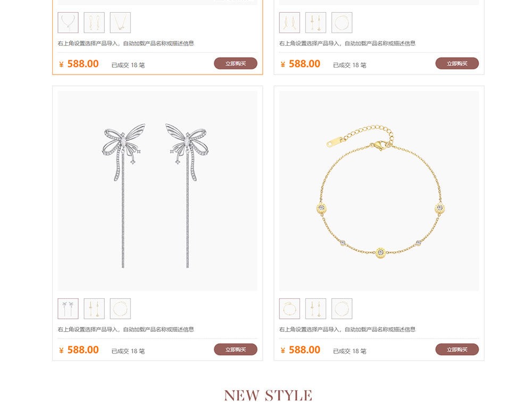Open the gold chain bracelet main image

(379, 191)
